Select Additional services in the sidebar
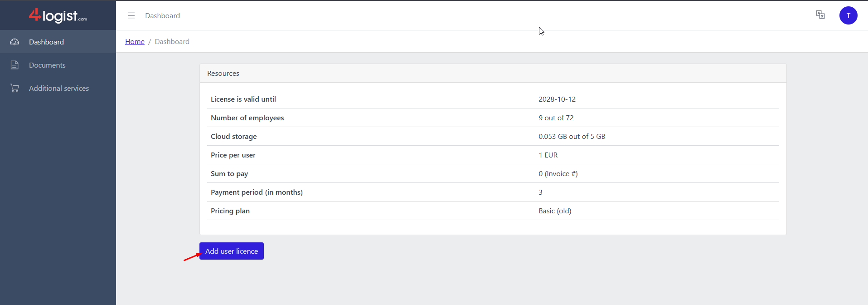The image size is (868, 305). click(59, 88)
